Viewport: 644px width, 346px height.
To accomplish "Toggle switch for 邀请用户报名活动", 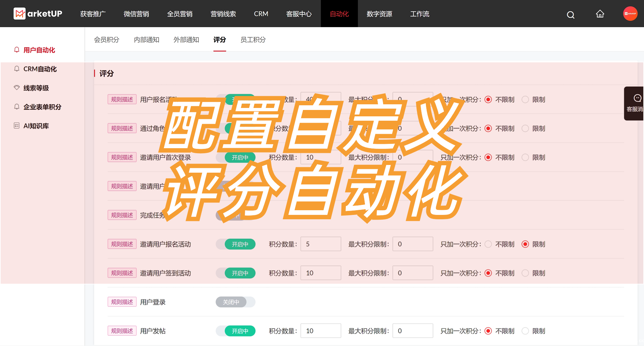I will pyautogui.click(x=235, y=244).
